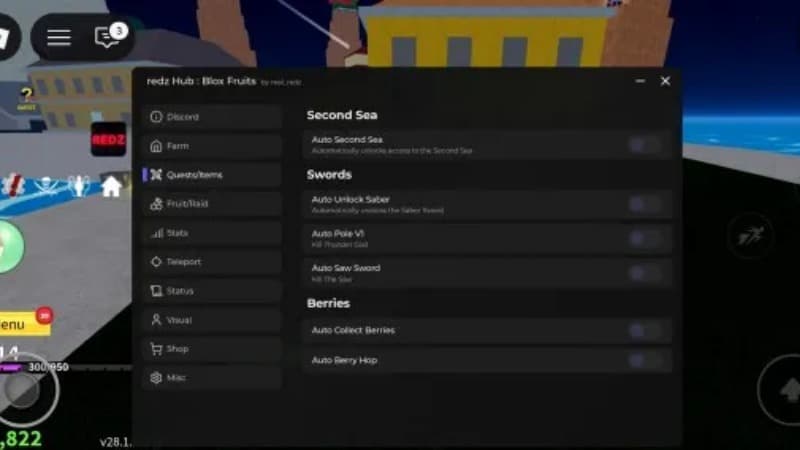Turn on Auto Pole V1 toggle
Screen dimensions: 800x450
pyautogui.click(x=644, y=239)
